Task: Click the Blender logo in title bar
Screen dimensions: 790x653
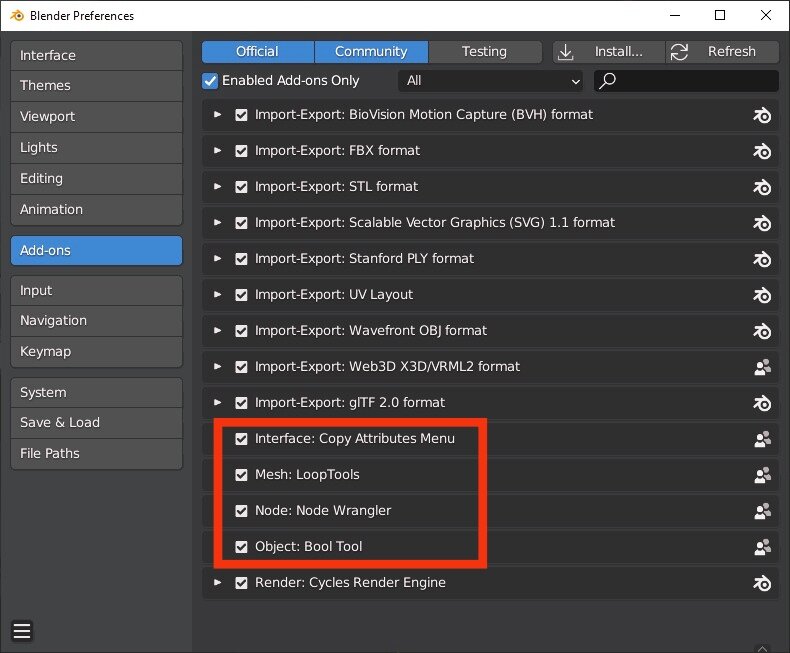Action: 17,15
